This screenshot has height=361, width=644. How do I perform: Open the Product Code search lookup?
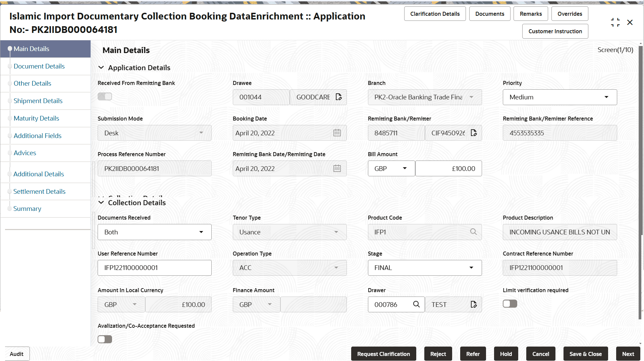473,232
